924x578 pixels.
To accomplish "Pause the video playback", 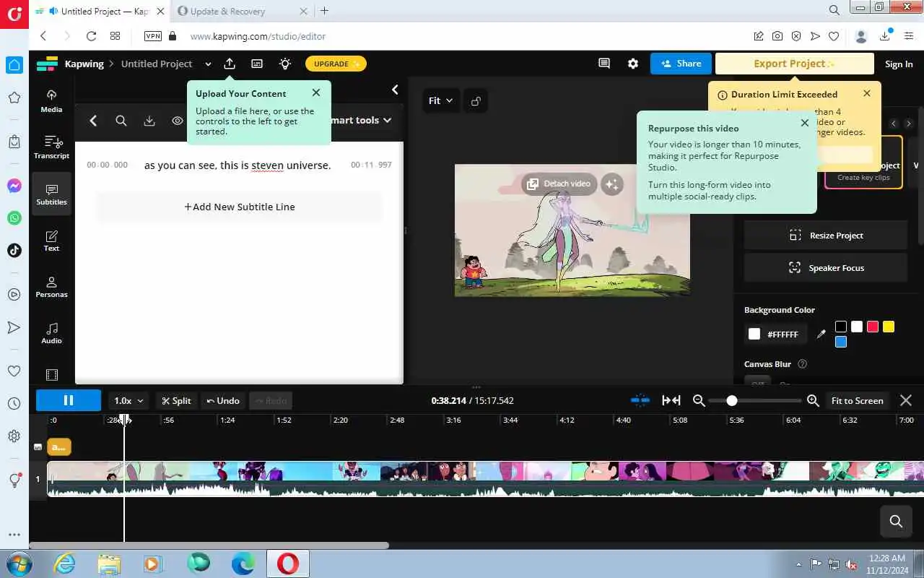I will [69, 400].
